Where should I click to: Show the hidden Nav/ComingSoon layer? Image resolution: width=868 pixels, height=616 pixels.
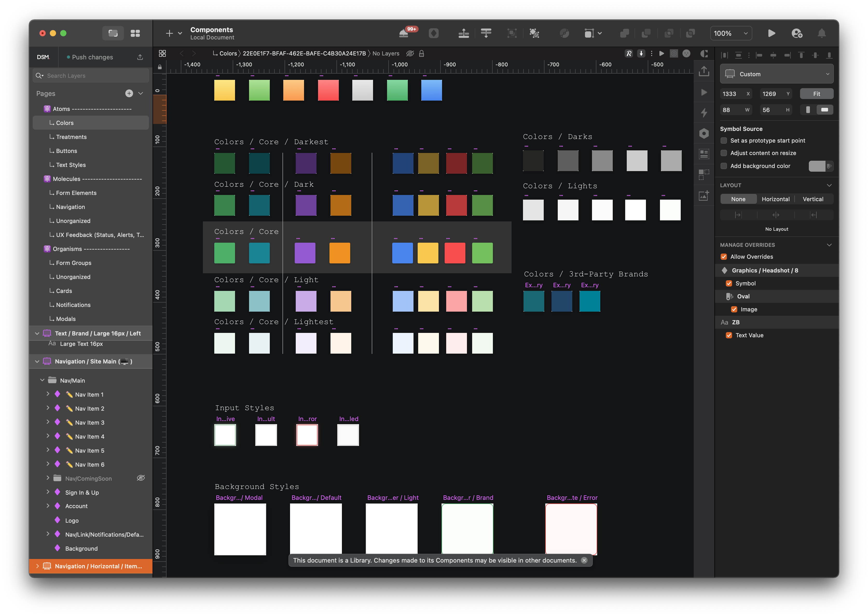[141, 478]
